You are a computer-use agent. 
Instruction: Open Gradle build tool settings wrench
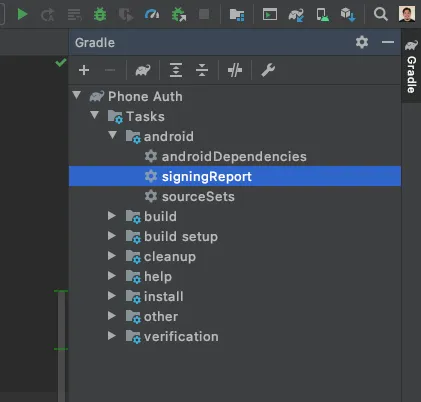[268, 70]
